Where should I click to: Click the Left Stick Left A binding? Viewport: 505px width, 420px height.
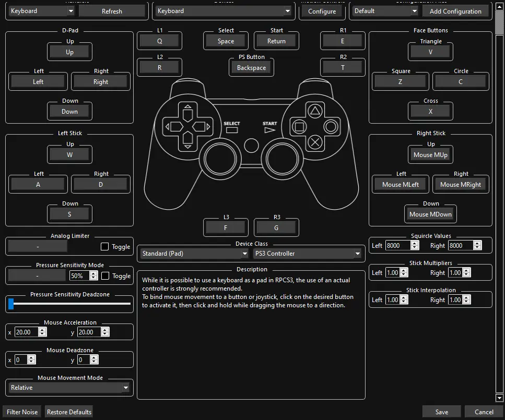(x=38, y=184)
